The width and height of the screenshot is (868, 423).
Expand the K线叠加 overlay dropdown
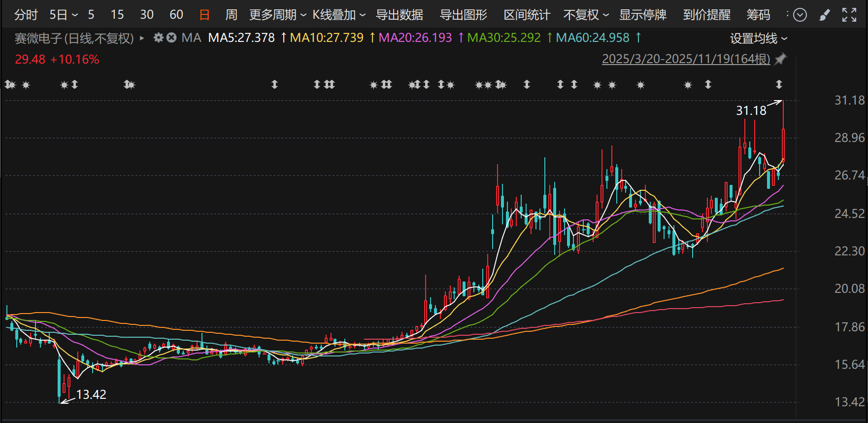[339, 15]
